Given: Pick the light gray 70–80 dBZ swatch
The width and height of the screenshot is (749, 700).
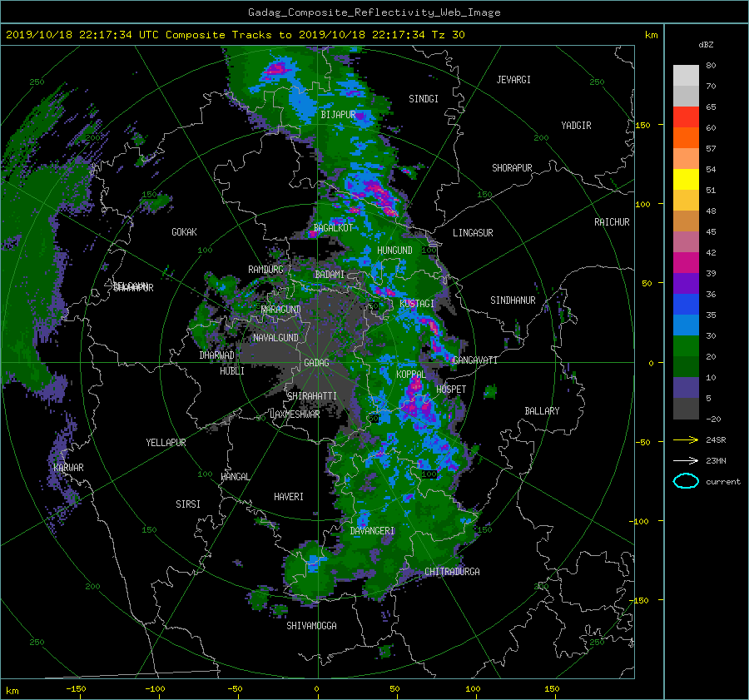Looking at the screenshot, I should click(686, 76).
